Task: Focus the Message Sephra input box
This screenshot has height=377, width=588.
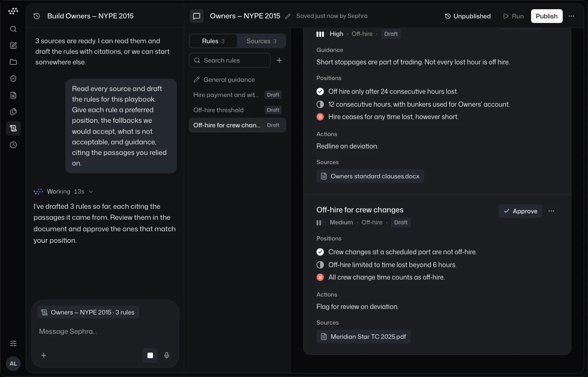Action: tap(105, 331)
